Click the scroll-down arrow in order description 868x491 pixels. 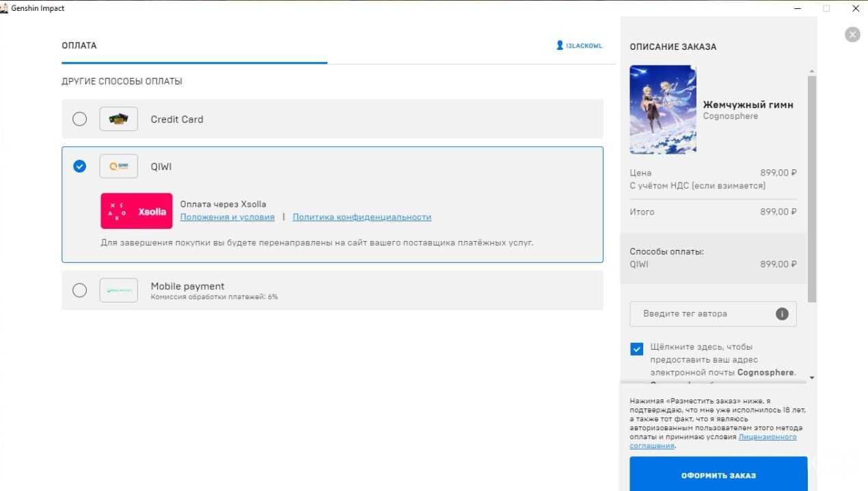click(x=812, y=378)
